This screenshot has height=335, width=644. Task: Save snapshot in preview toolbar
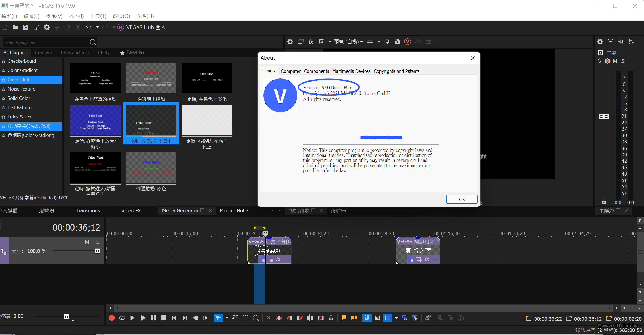tap(397, 42)
